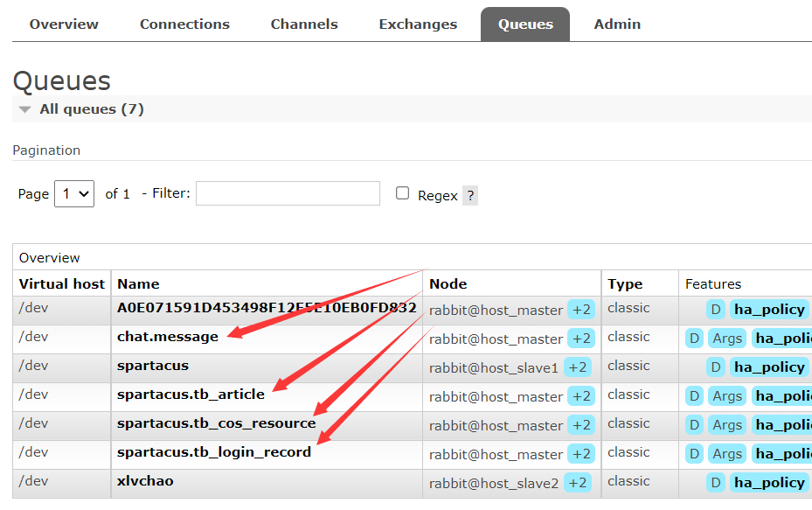This screenshot has width=812, height=510.
Task: Go to the Channels tab
Action: 304,24
